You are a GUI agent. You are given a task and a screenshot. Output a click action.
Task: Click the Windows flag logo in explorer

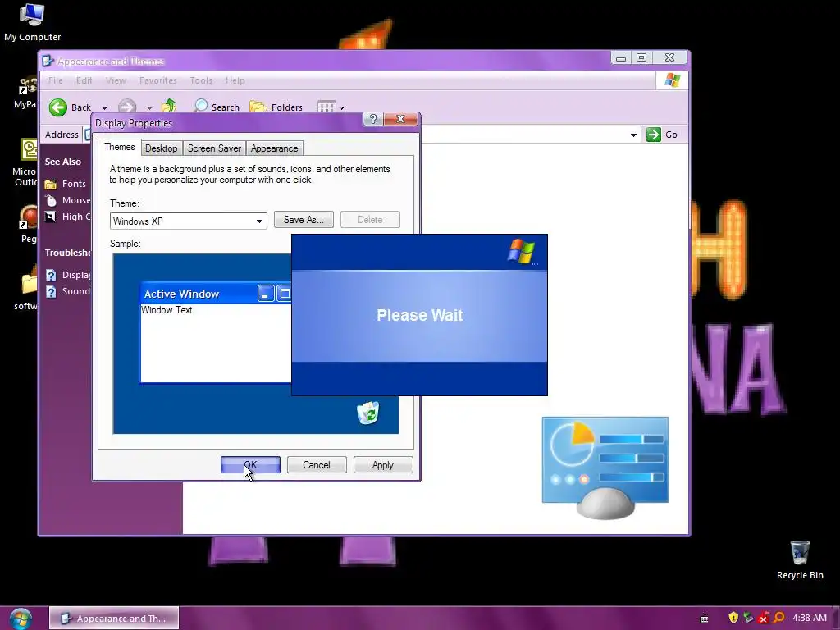click(x=673, y=80)
